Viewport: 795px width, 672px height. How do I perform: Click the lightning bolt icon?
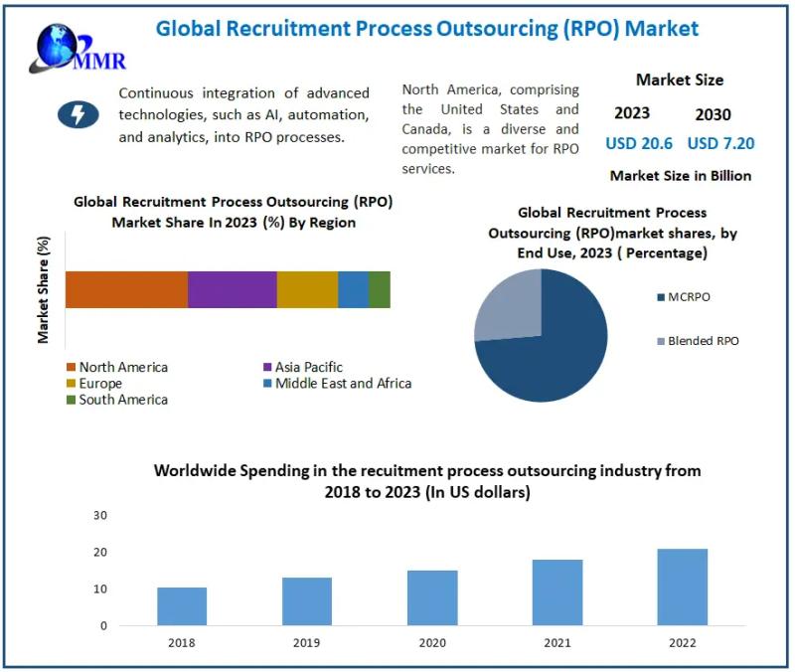point(79,114)
